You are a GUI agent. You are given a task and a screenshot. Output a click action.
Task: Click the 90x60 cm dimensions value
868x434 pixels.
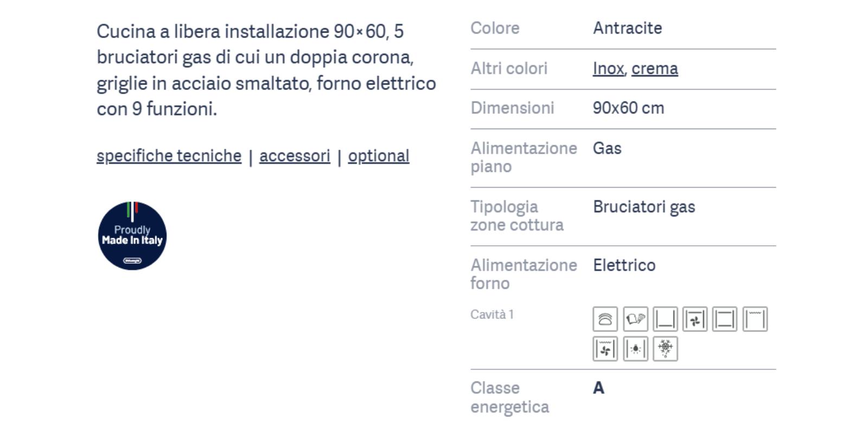[628, 108]
